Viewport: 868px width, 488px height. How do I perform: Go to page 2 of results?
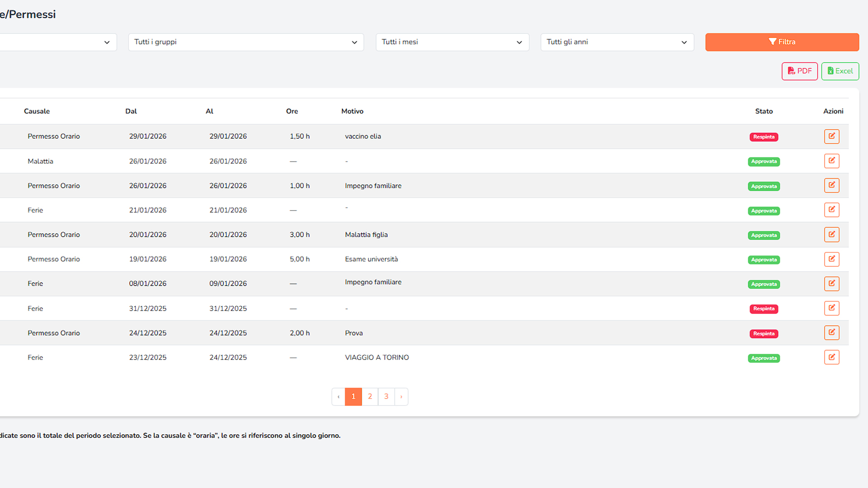pos(370,396)
